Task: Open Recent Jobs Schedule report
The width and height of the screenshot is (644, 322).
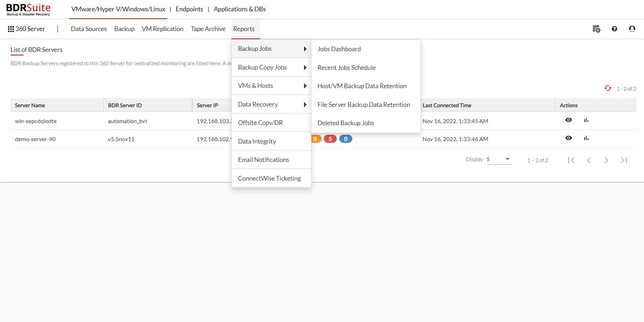Action: [366, 68]
